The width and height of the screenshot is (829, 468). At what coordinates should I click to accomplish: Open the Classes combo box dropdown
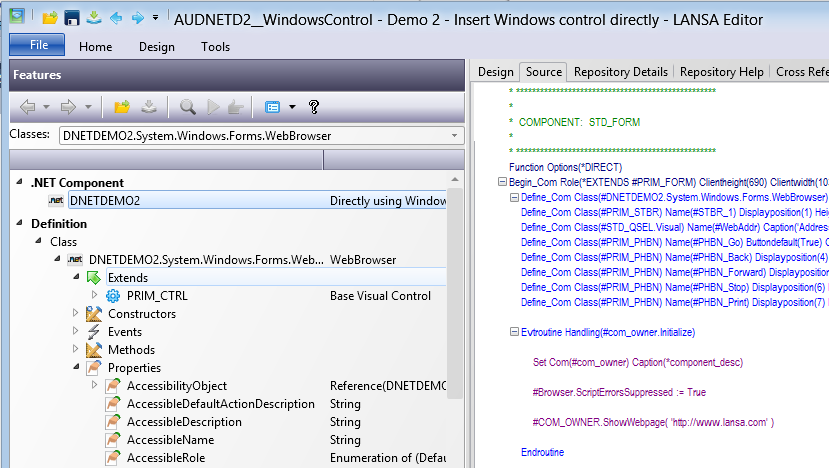455,135
